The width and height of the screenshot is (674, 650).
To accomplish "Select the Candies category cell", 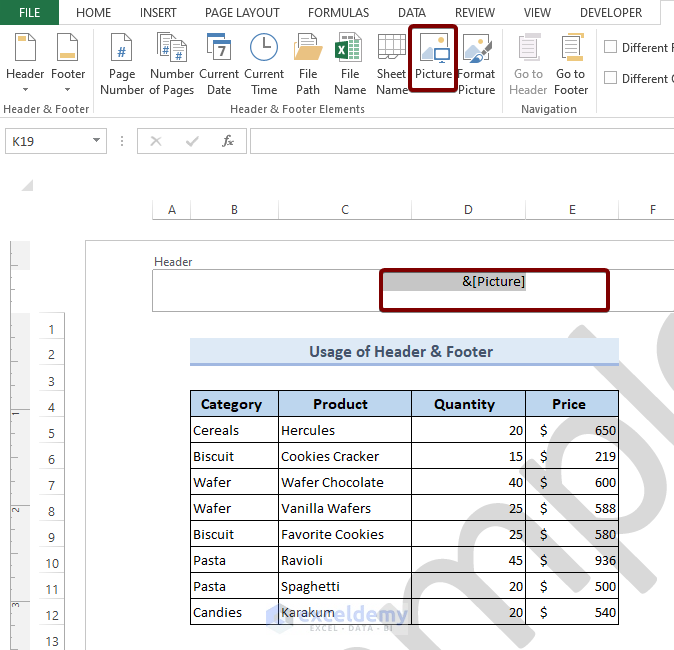I will 234,612.
